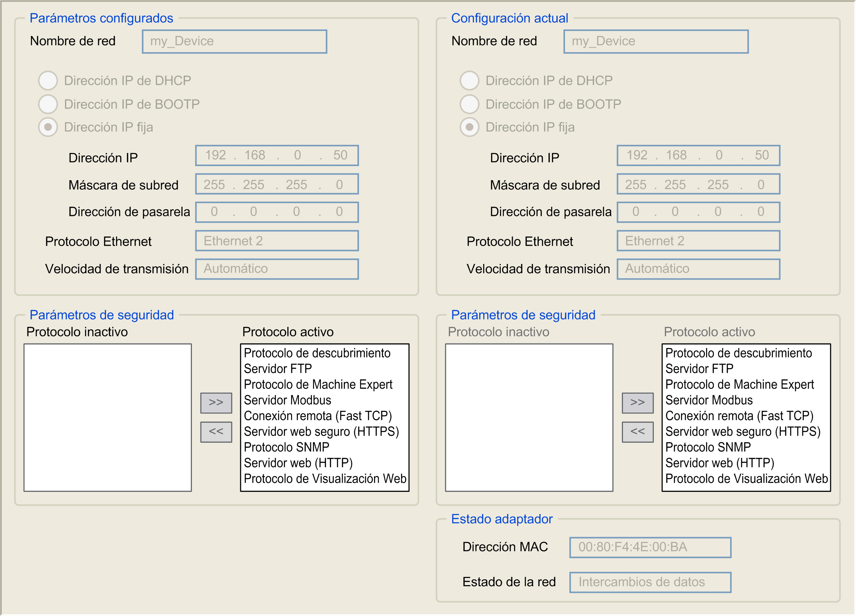The height and width of the screenshot is (616, 856).
Task: Select BOOTP IP address in Parámetros configurados
Action: pyautogui.click(x=48, y=104)
